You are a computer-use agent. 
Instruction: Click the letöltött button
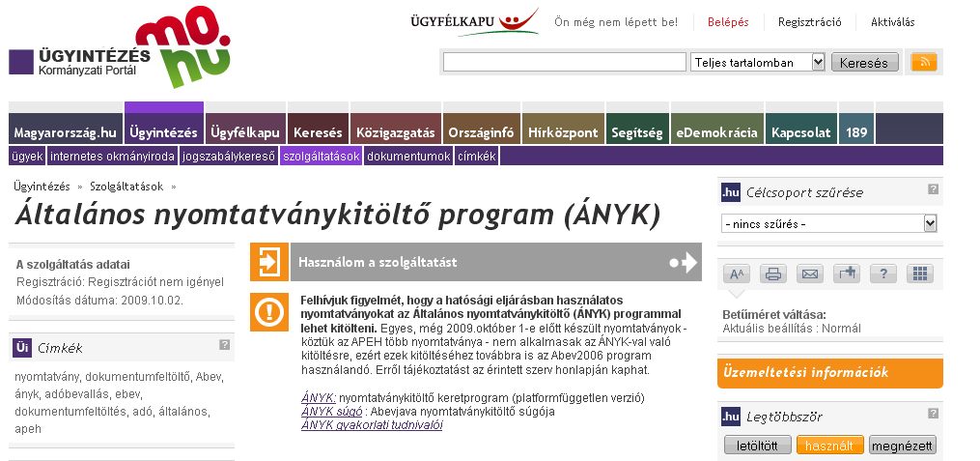(757, 446)
